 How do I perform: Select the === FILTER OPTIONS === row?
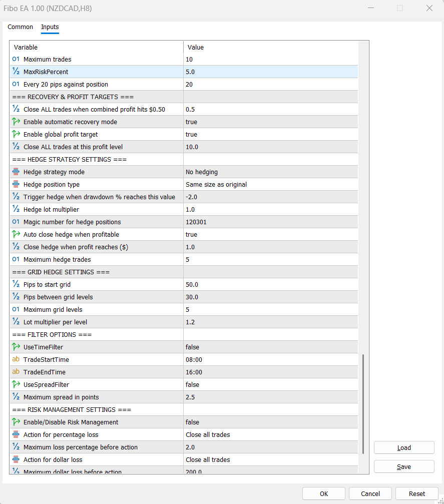coord(184,335)
